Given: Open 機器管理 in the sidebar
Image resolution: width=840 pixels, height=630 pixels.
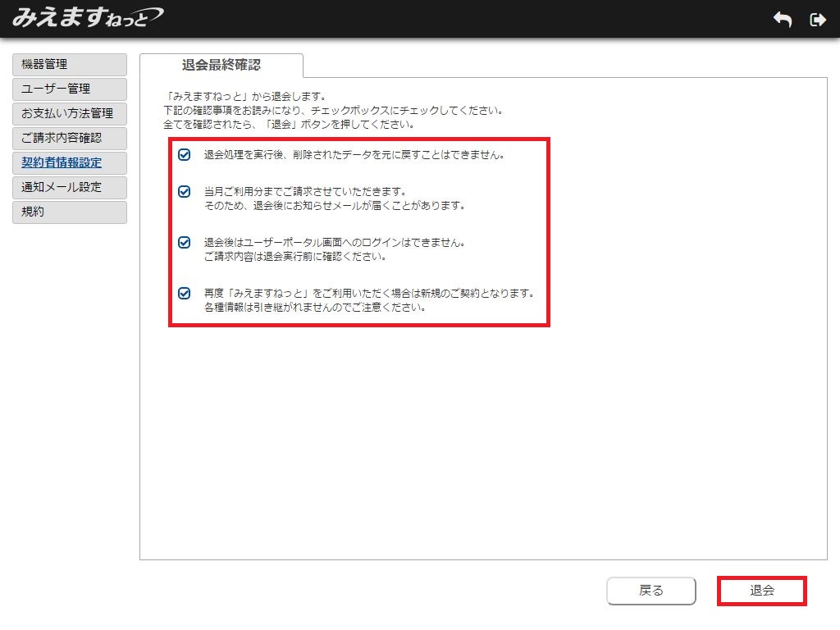Looking at the screenshot, I should pyautogui.click(x=70, y=65).
